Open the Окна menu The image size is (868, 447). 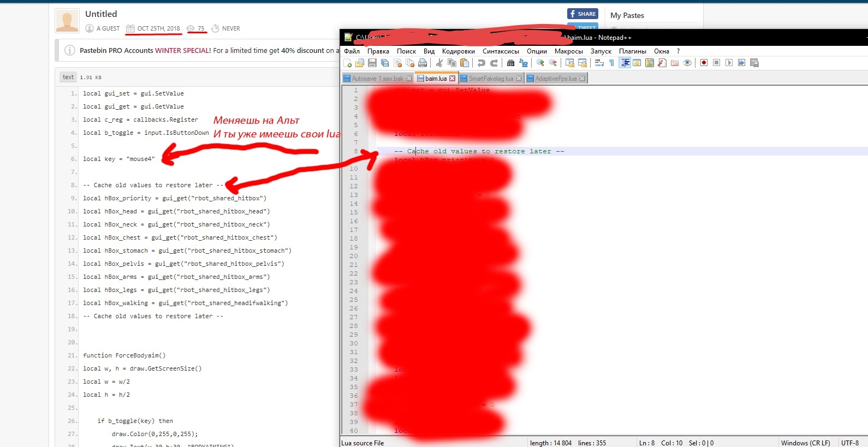tap(662, 51)
